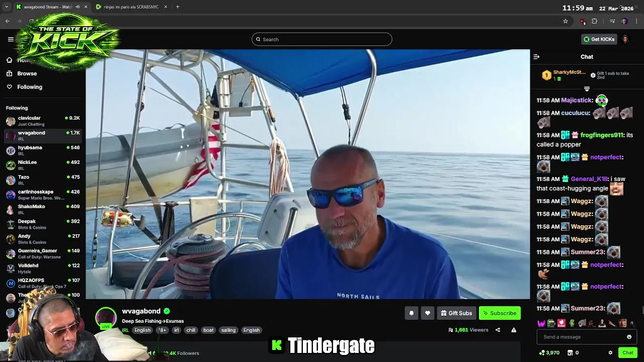Click the Get KICKs button
The height and width of the screenshot is (362, 644).
[599, 39]
